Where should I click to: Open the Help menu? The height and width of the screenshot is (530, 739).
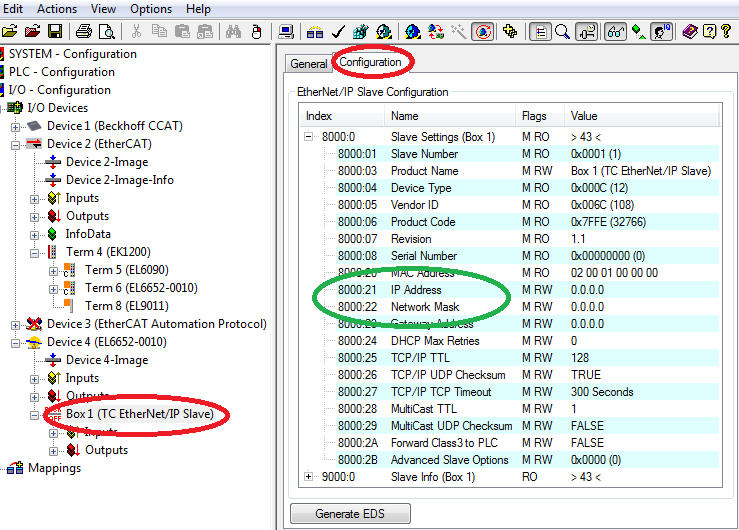coord(198,9)
